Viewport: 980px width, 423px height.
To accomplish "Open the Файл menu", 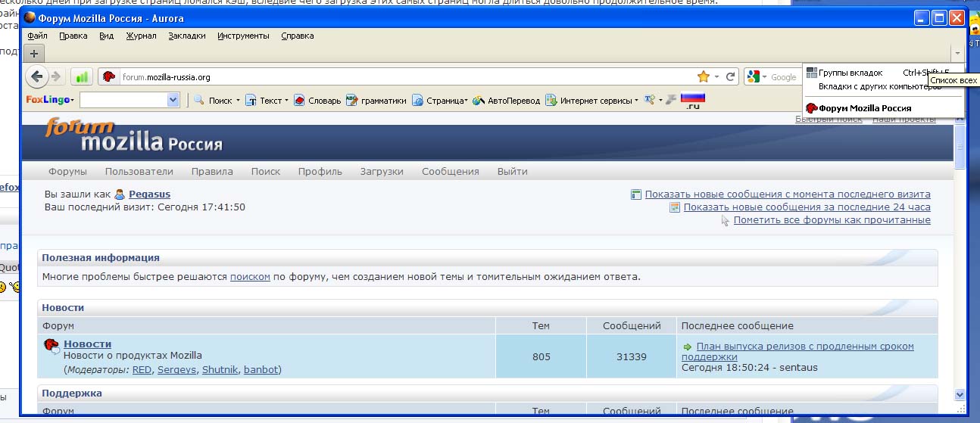I will tap(37, 36).
